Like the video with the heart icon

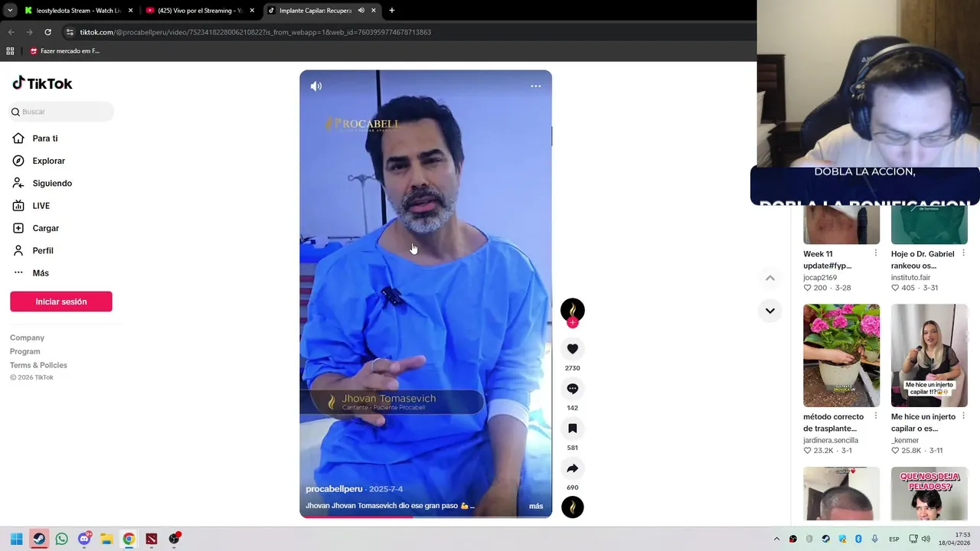tap(573, 349)
